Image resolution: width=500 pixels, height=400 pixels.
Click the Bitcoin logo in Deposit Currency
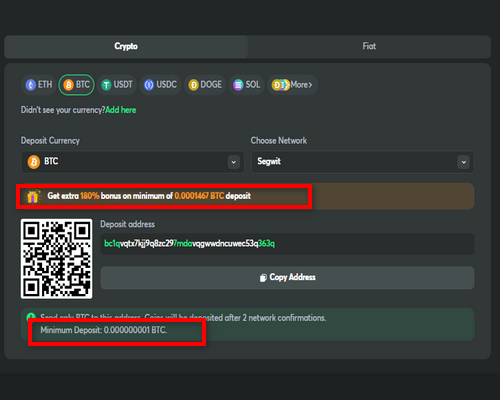click(x=34, y=162)
